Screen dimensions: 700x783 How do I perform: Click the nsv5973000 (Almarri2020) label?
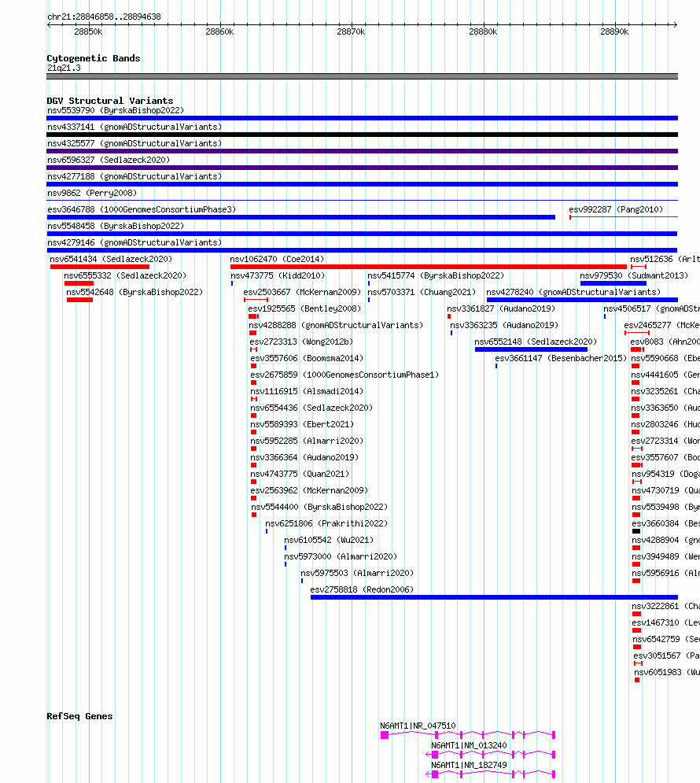(x=341, y=556)
